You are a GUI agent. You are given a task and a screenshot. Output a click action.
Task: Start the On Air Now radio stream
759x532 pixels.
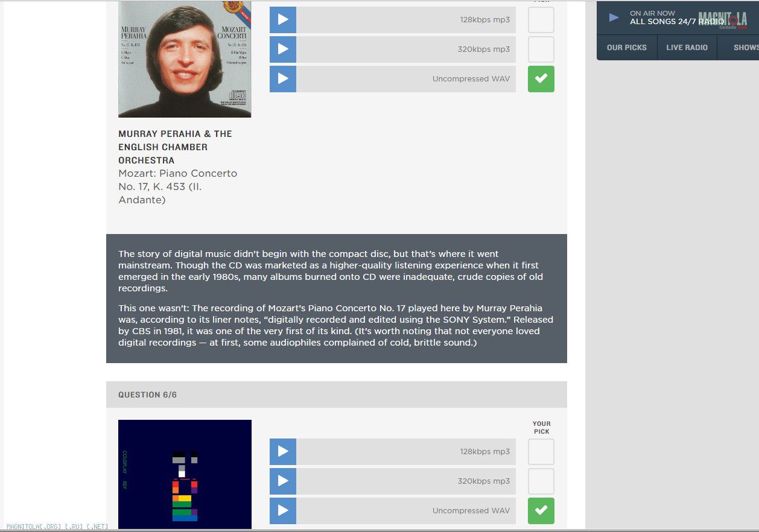[x=614, y=17]
